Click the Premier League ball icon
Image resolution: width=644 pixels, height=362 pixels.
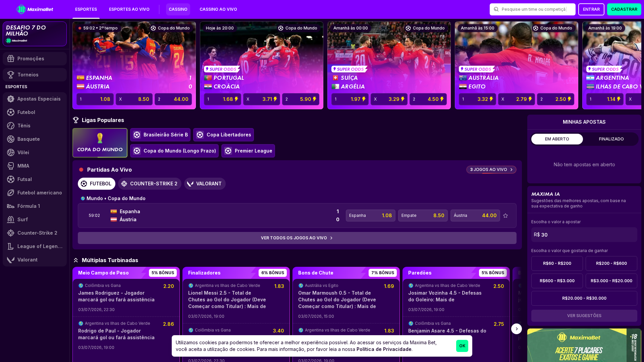(x=228, y=151)
